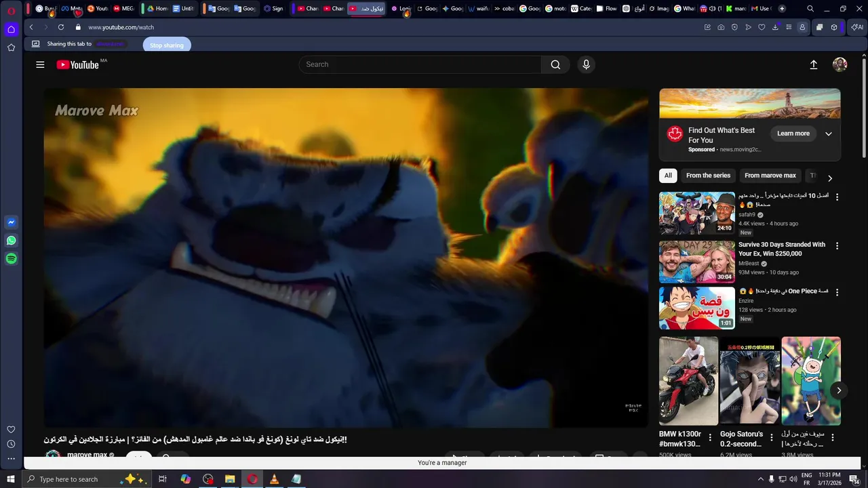The width and height of the screenshot is (868, 488).
Task: Open the BMW motorcycle short thumbnail
Action: tap(688, 381)
